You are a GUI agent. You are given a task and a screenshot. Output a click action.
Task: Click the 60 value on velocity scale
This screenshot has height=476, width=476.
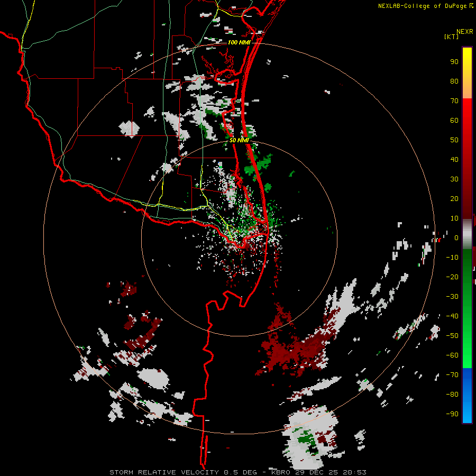454,120
